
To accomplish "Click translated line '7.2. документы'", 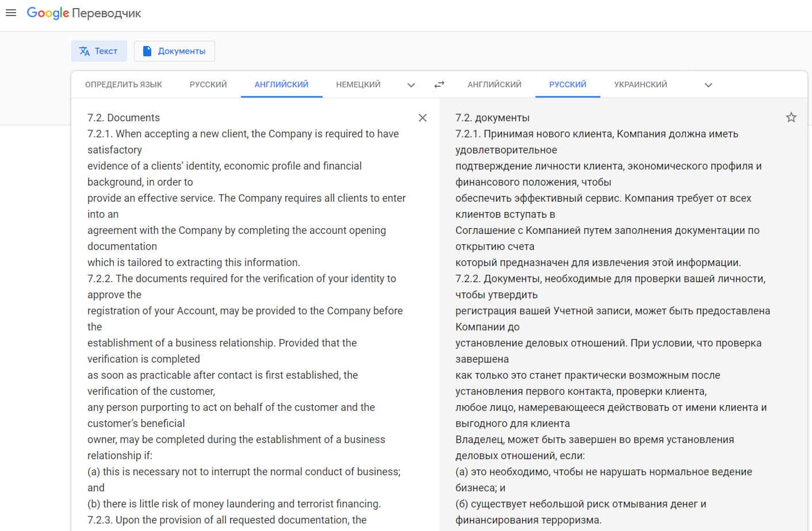I will [x=492, y=118].
